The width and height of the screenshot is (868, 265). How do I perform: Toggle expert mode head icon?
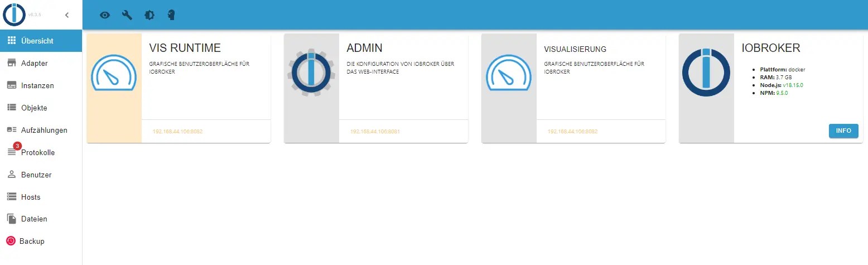(172, 15)
